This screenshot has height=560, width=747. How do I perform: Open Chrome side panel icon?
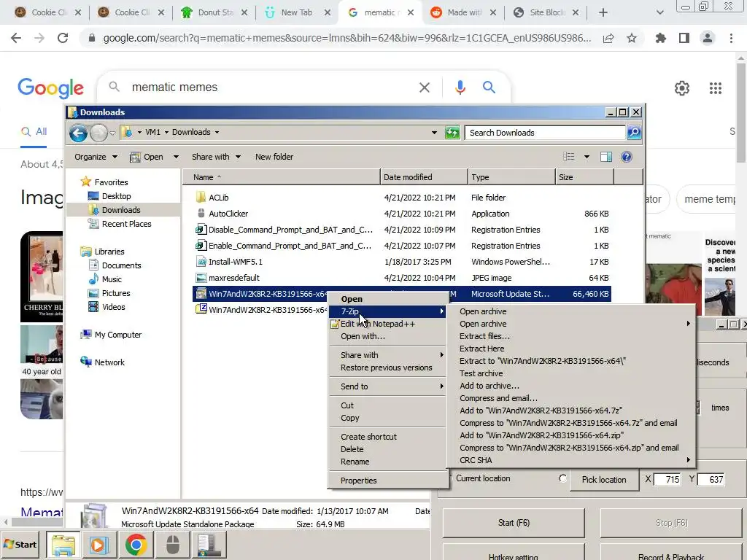pos(684,38)
